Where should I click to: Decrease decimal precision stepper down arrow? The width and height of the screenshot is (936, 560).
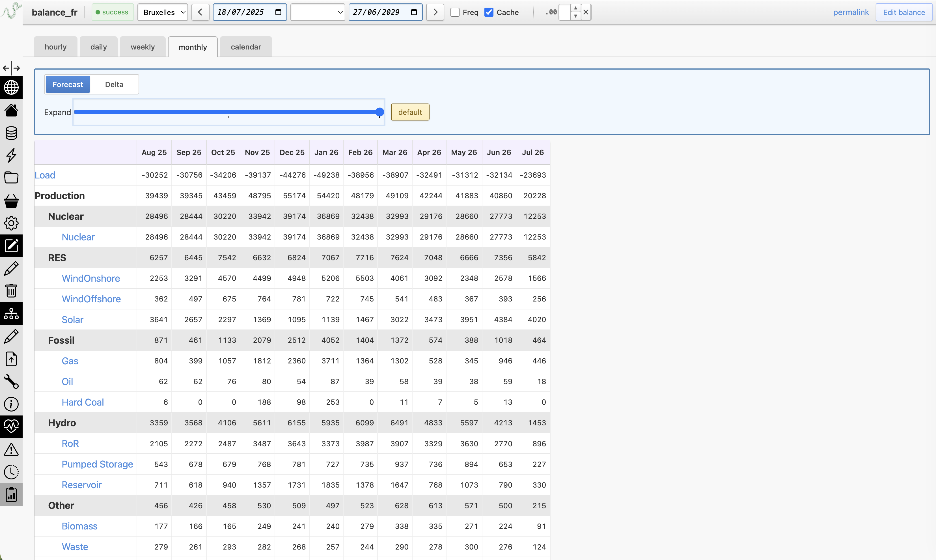(575, 16)
